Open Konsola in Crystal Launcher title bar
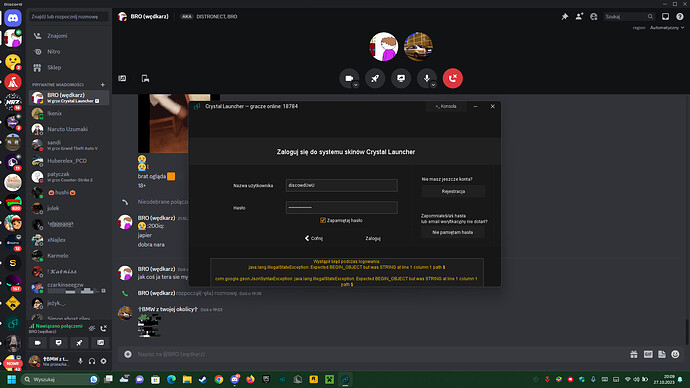The image size is (690, 388). tap(446, 106)
